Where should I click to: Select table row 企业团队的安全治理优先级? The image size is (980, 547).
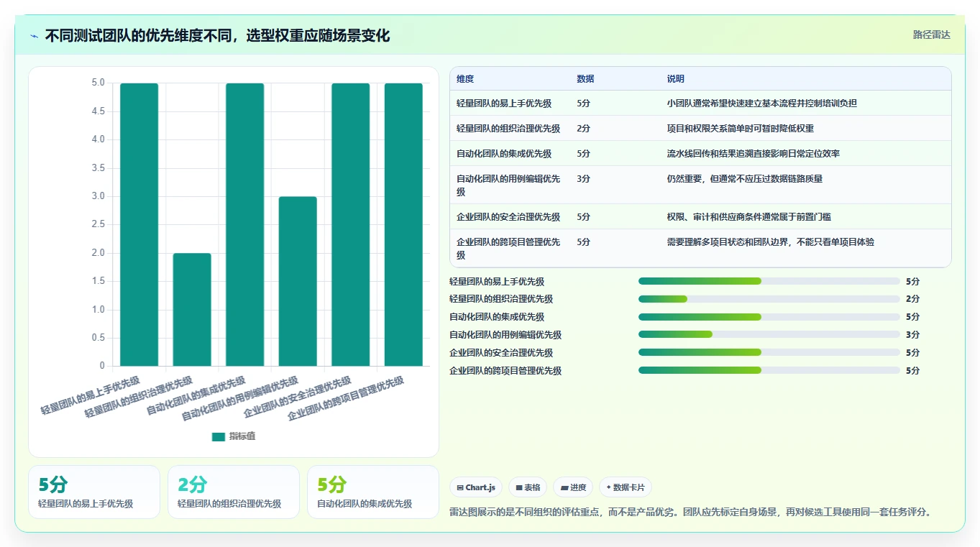(700, 216)
